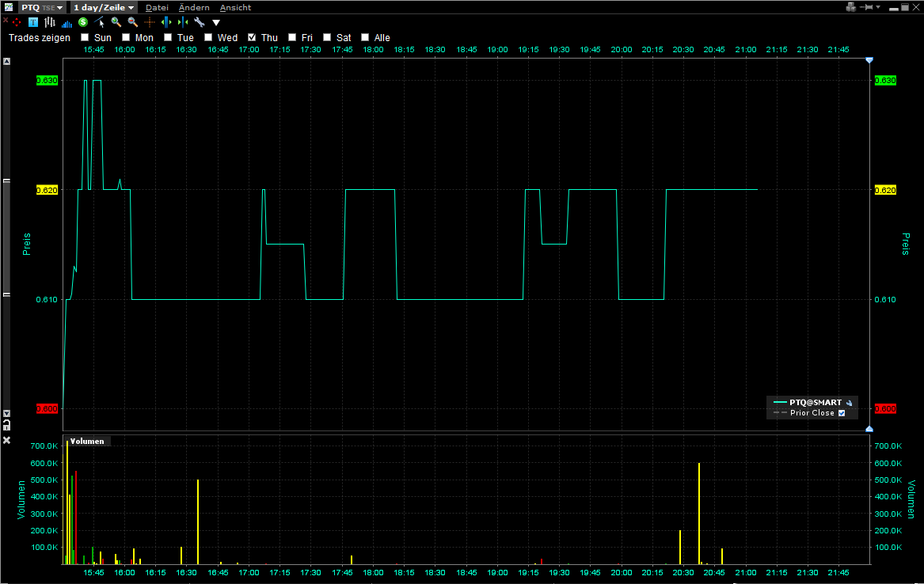This screenshot has height=584, width=924.
Task: Open the Ansicht menu
Action: (x=235, y=7)
